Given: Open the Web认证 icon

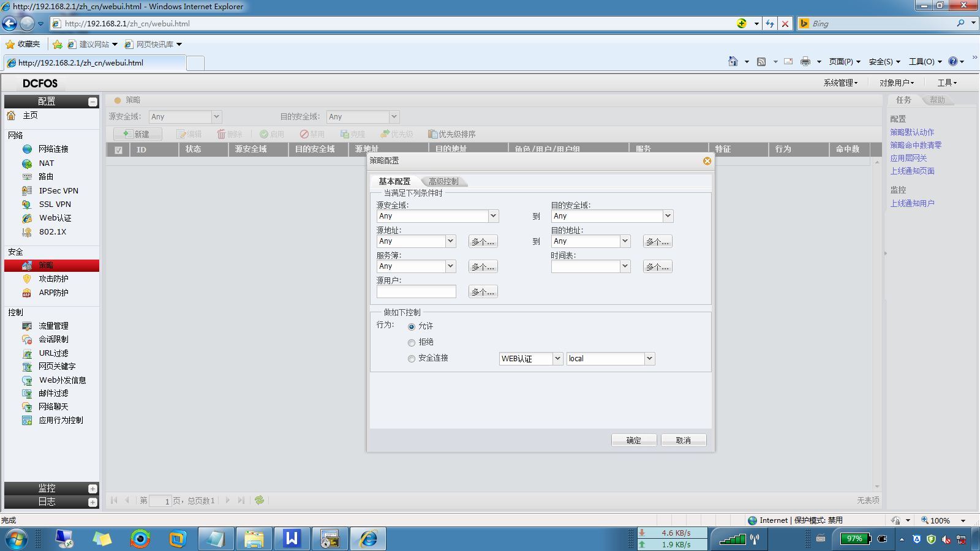Looking at the screenshot, I should coord(27,218).
